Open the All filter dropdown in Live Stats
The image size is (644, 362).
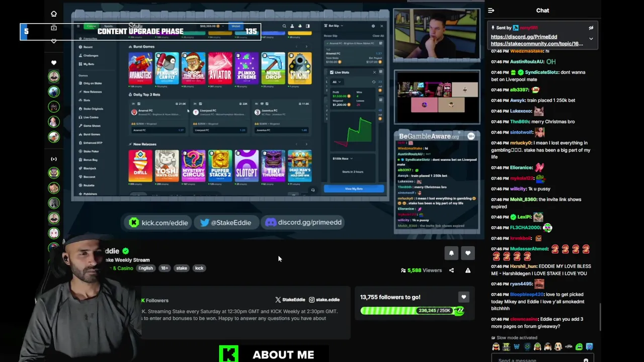click(x=337, y=82)
